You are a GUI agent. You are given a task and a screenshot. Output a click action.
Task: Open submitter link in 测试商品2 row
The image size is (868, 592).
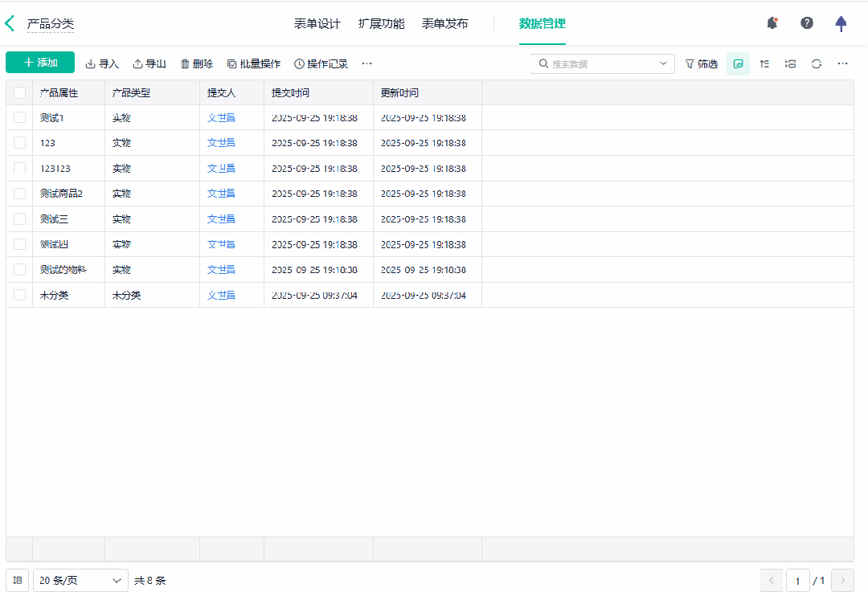221,194
